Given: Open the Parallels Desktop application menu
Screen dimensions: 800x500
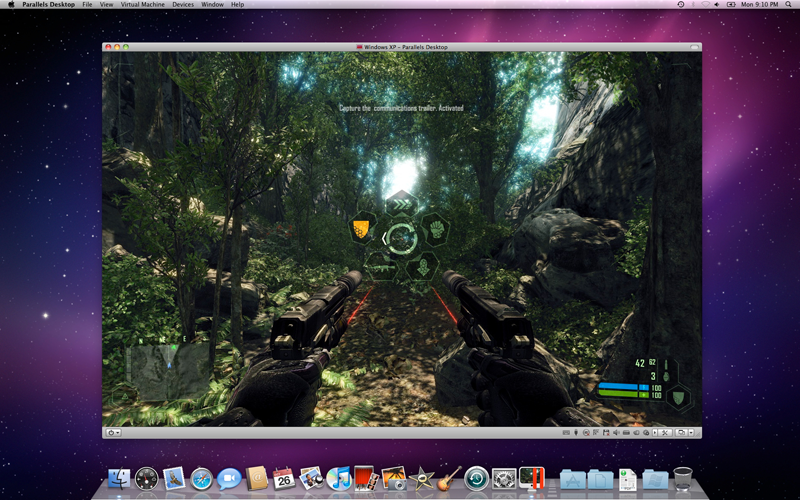Looking at the screenshot, I should tap(48, 4).
